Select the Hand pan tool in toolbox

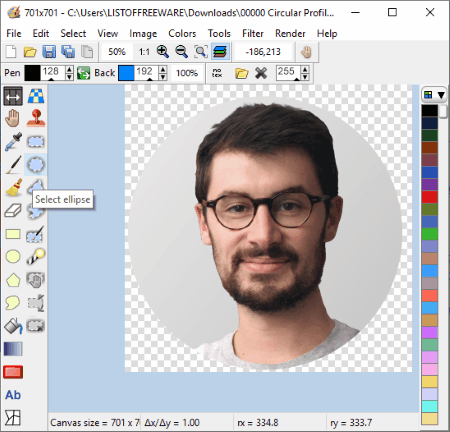[13, 118]
